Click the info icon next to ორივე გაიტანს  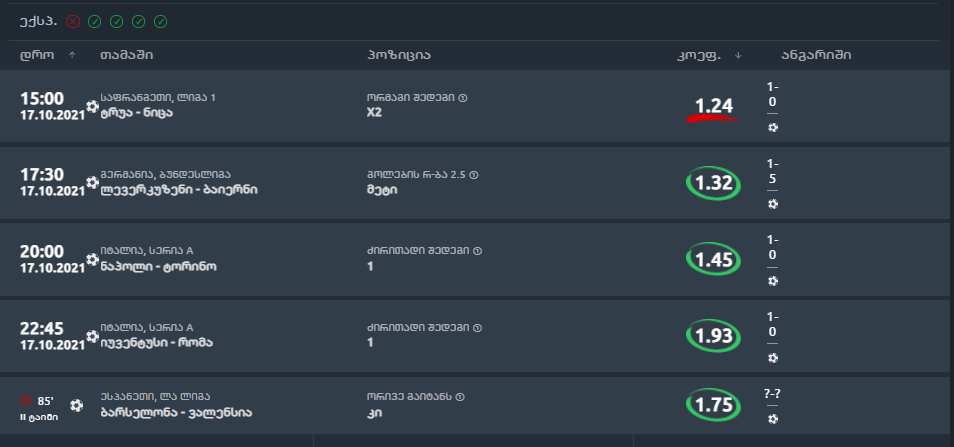pos(462,396)
